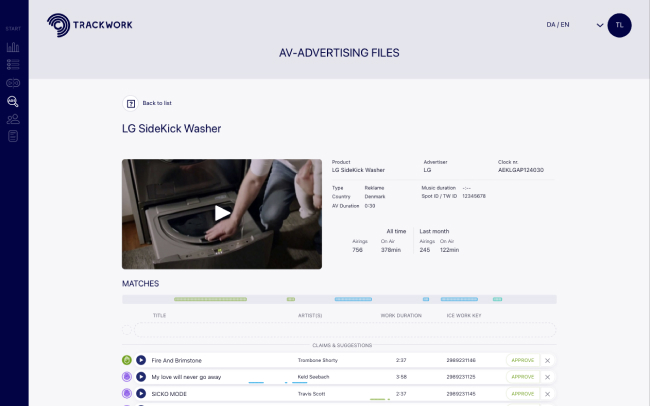
Task: Click the TITLE column header
Action: 160,316
